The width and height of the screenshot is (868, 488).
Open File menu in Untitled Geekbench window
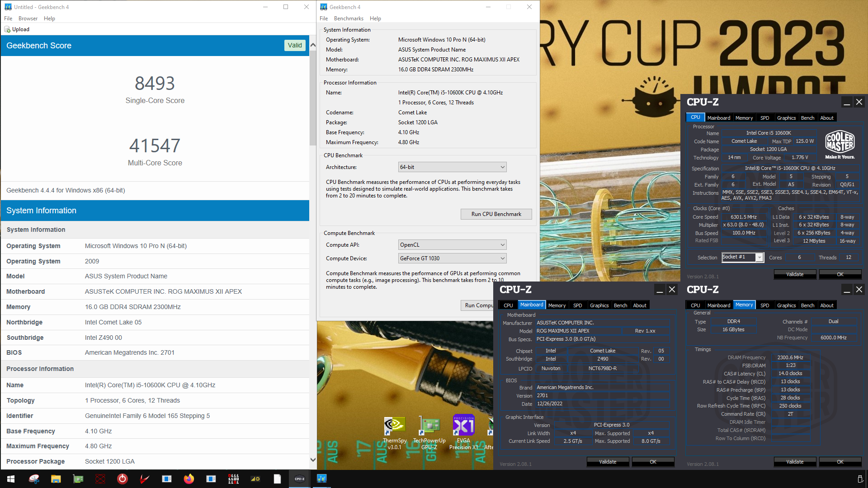8,19
